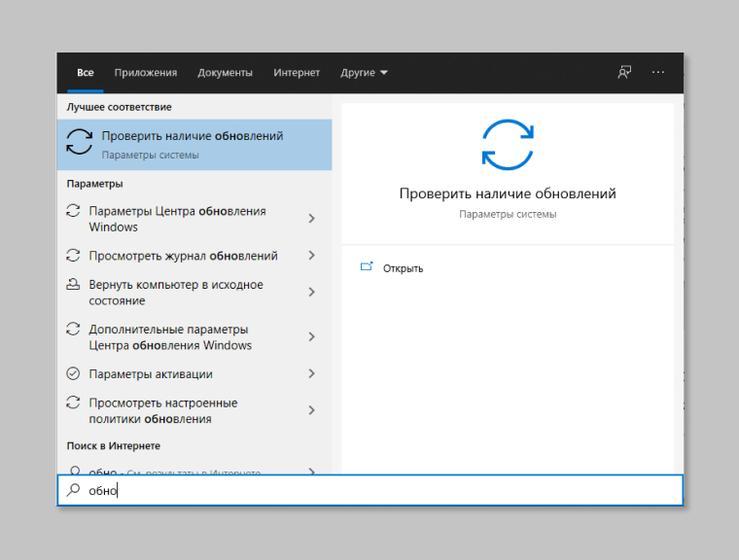Click the activation checkmark icon
The width and height of the screenshot is (739, 560).
tap(73, 373)
